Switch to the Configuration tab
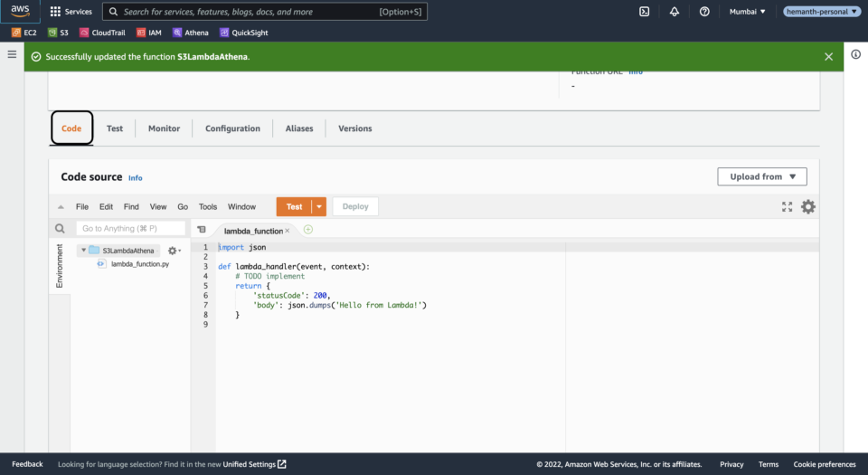This screenshot has width=868, height=475. (232, 128)
